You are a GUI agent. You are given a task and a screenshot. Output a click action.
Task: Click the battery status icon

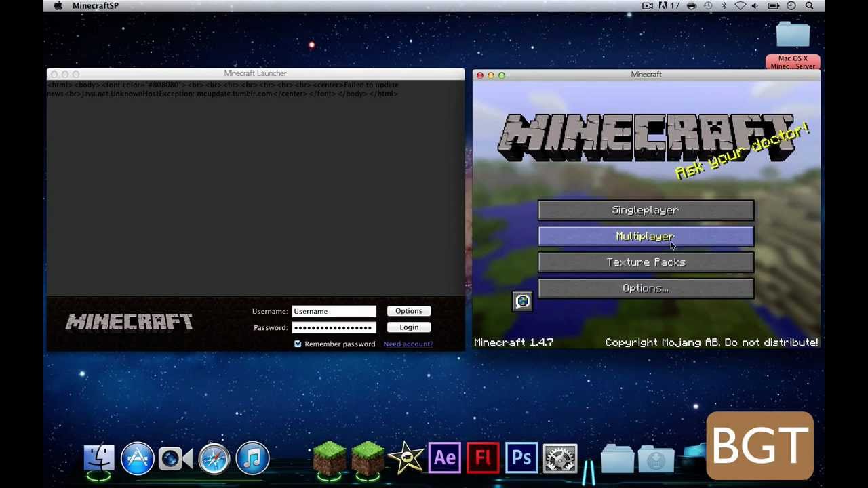pyautogui.click(x=773, y=6)
